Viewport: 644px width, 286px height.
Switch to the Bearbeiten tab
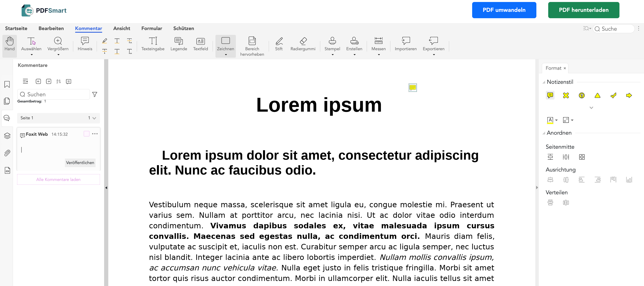51,29
